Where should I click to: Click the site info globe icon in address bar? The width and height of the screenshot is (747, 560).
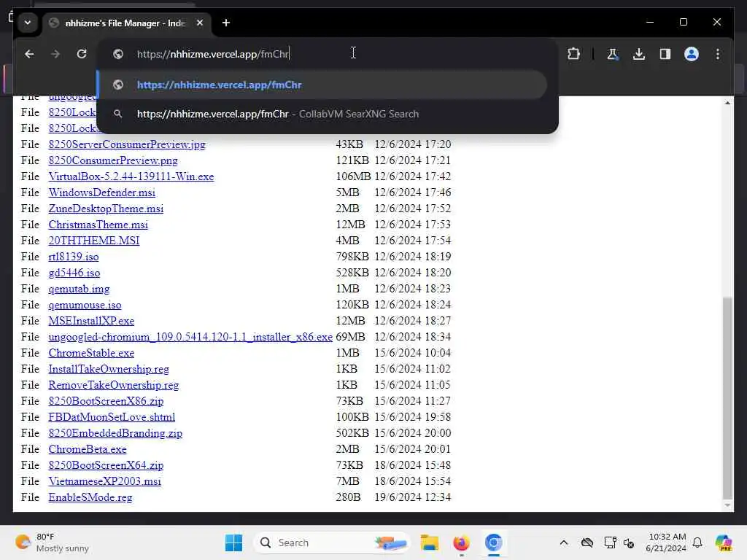pos(118,54)
